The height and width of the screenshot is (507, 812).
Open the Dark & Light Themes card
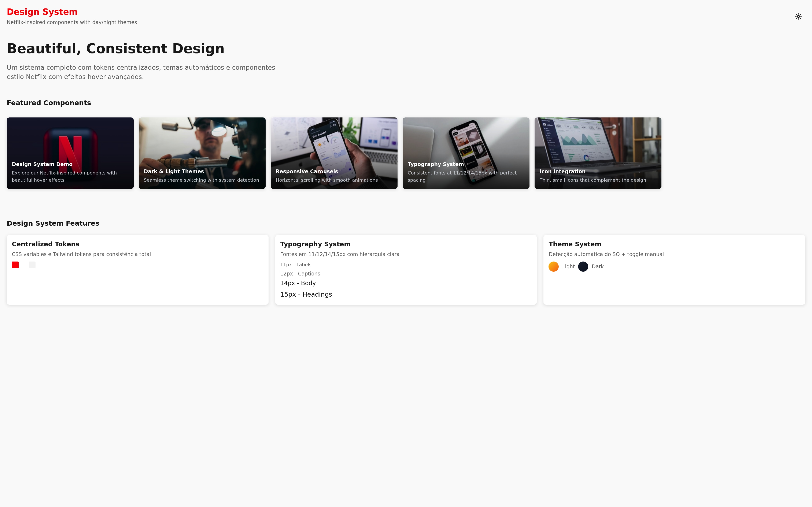[202, 153]
